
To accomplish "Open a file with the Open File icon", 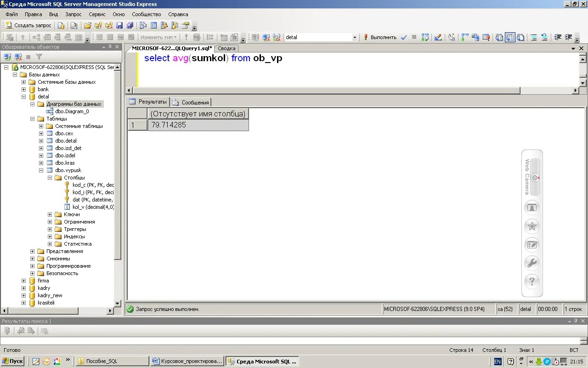I will (87, 25).
